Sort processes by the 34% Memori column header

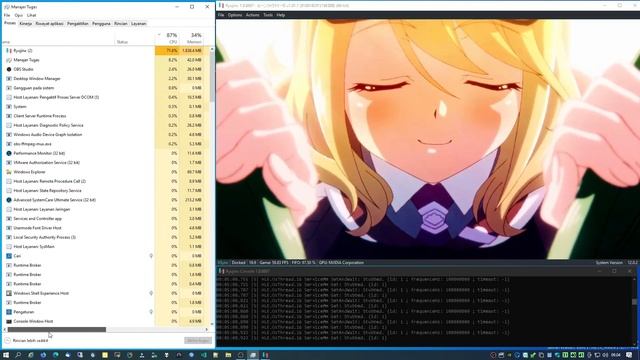(x=191, y=38)
